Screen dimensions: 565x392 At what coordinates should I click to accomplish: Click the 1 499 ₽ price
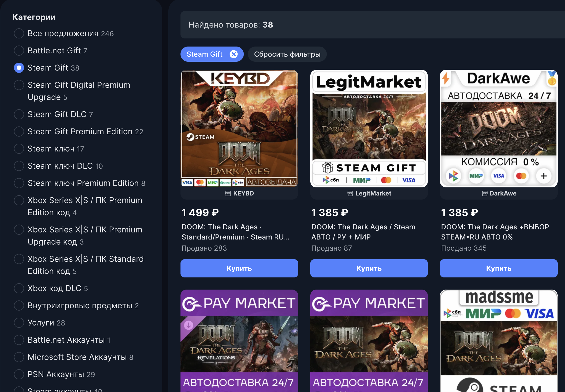(200, 213)
